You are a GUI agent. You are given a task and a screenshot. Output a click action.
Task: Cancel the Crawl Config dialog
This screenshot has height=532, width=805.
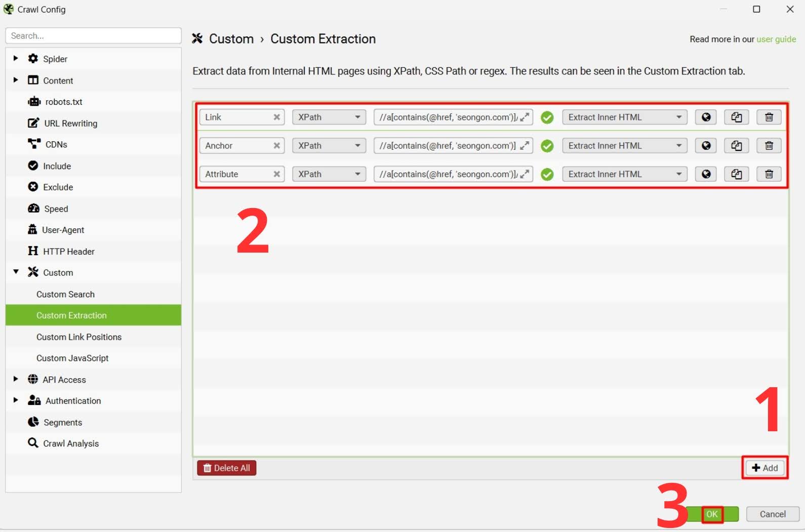pyautogui.click(x=773, y=514)
